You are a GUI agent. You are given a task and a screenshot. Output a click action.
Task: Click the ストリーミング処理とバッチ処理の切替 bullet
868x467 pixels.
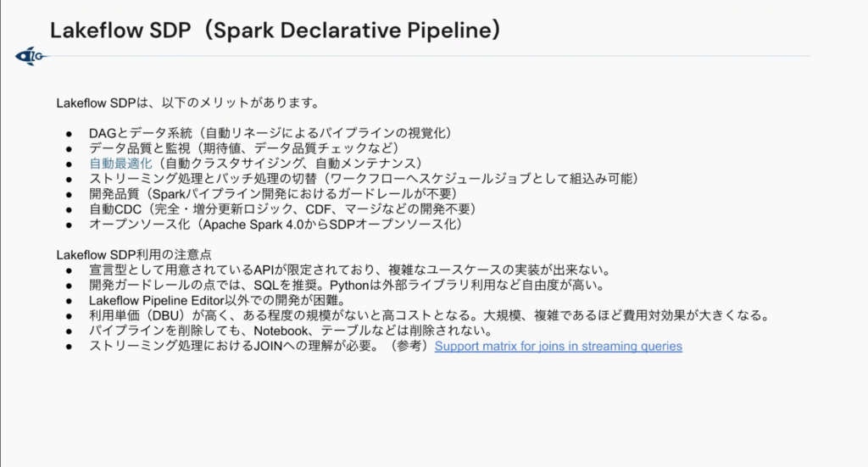click(x=363, y=178)
